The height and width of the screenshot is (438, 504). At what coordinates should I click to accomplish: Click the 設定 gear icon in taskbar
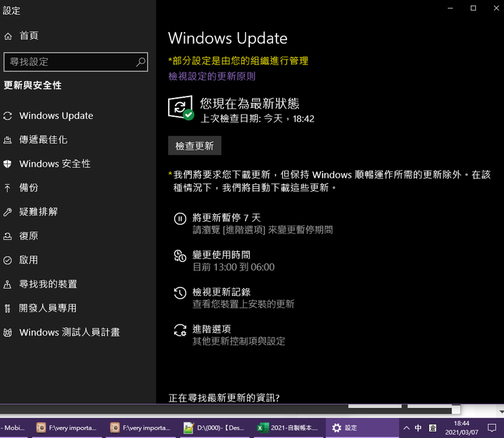tap(337, 428)
